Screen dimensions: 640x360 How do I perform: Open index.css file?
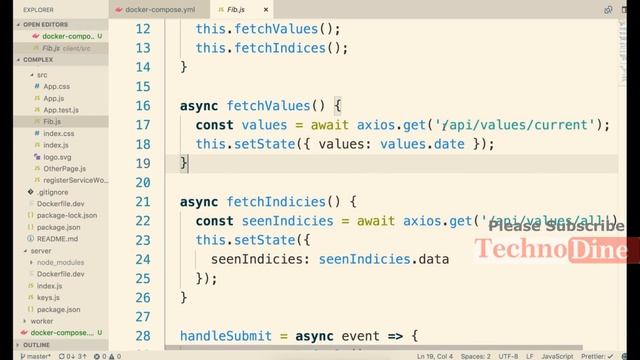point(59,133)
